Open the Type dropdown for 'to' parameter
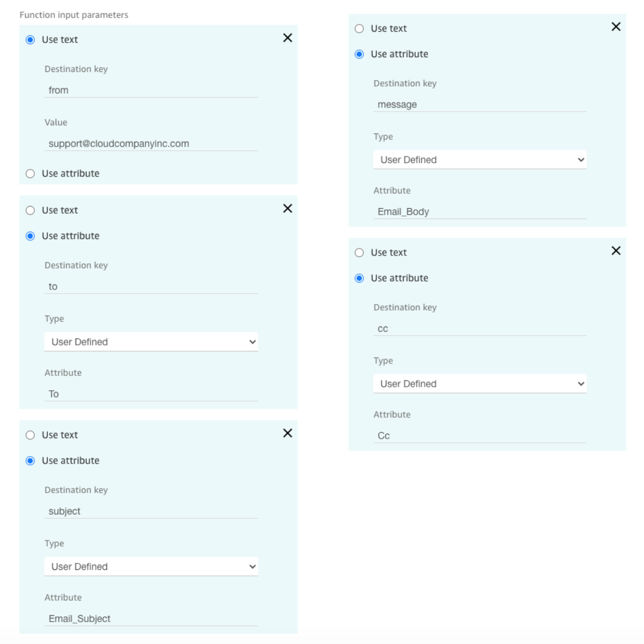Image resolution: width=644 pixels, height=644 pixels. pyautogui.click(x=151, y=342)
